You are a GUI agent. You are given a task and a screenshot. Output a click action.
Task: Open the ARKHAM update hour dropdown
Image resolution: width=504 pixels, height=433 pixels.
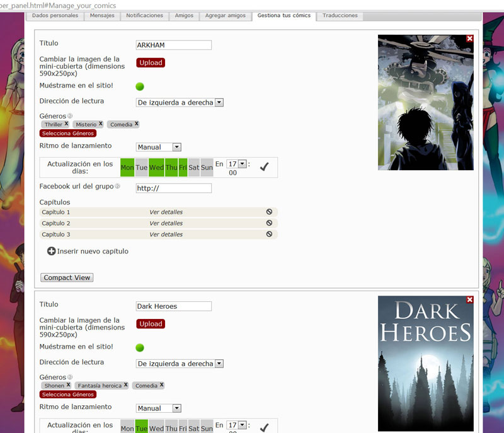pos(242,164)
